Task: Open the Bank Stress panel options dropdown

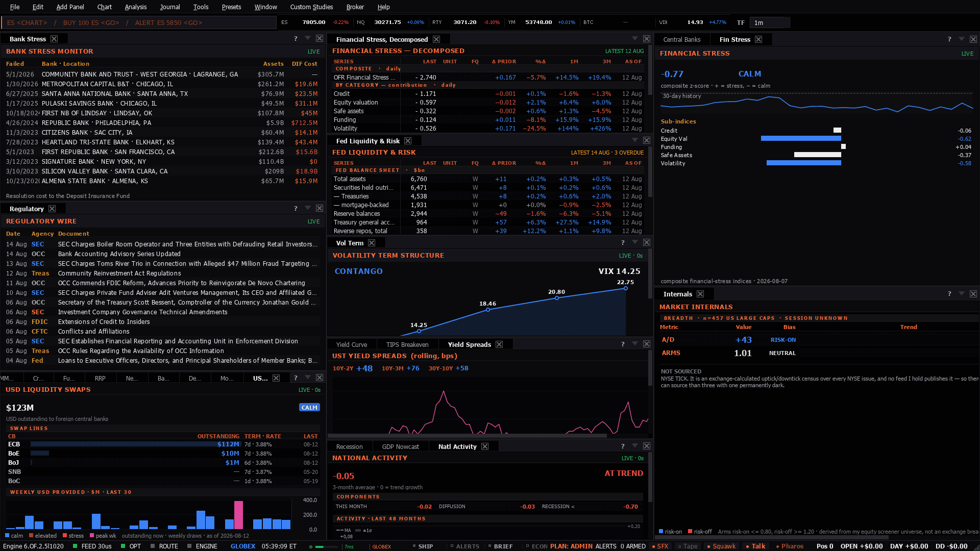Action: (x=308, y=38)
